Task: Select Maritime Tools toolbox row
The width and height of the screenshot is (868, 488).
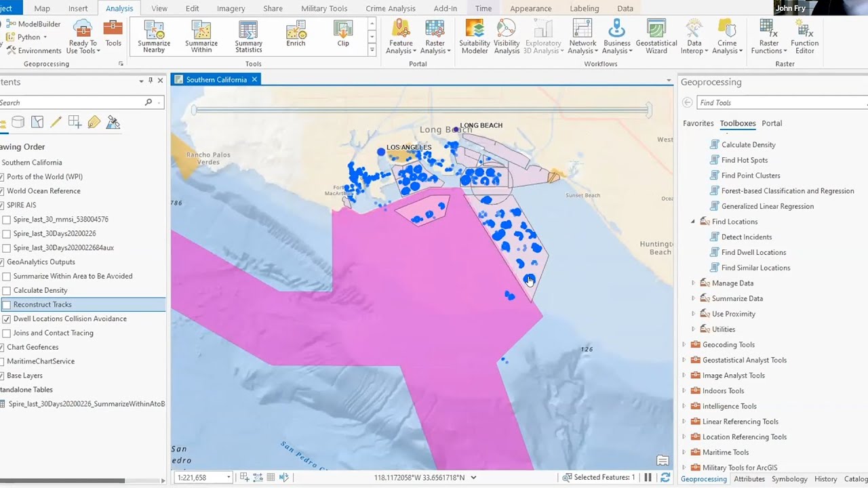Action: 726,452
